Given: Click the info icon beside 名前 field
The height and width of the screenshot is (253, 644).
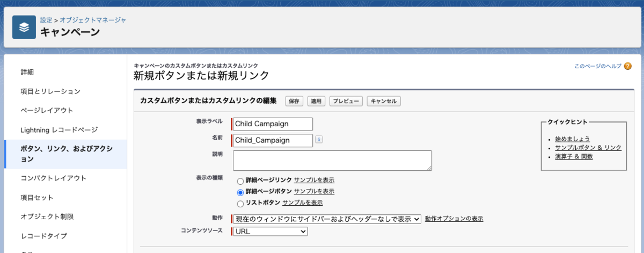Looking at the screenshot, I should (x=319, y=140).
